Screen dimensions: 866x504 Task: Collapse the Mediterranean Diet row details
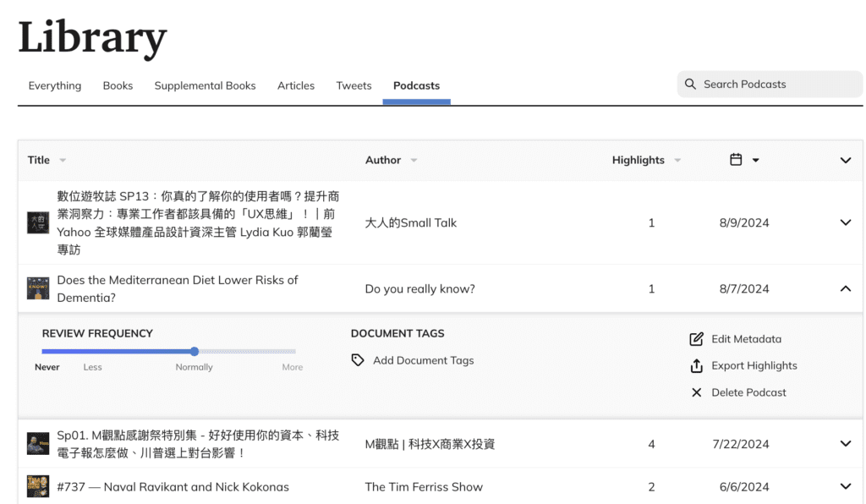(845, 288)
